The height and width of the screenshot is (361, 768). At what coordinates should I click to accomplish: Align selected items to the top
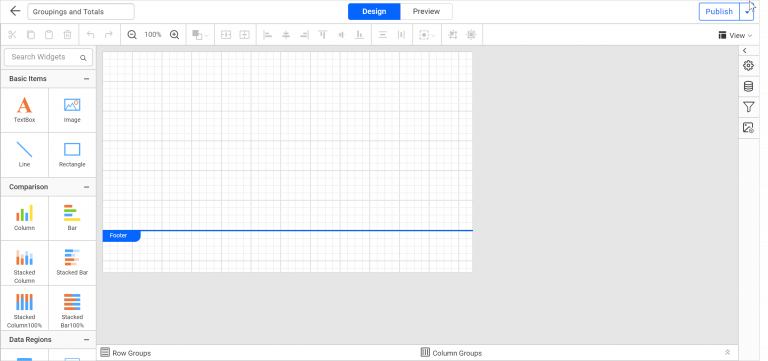click(323, 35)
